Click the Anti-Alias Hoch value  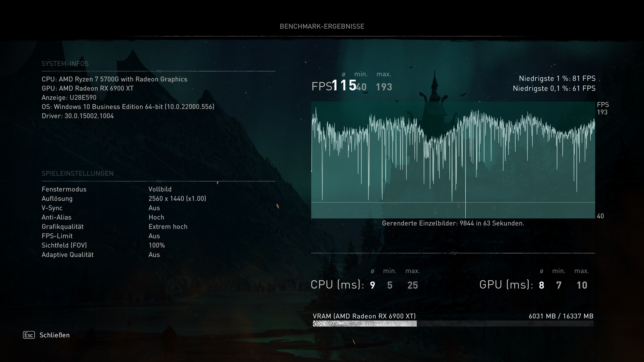[156, 217]
